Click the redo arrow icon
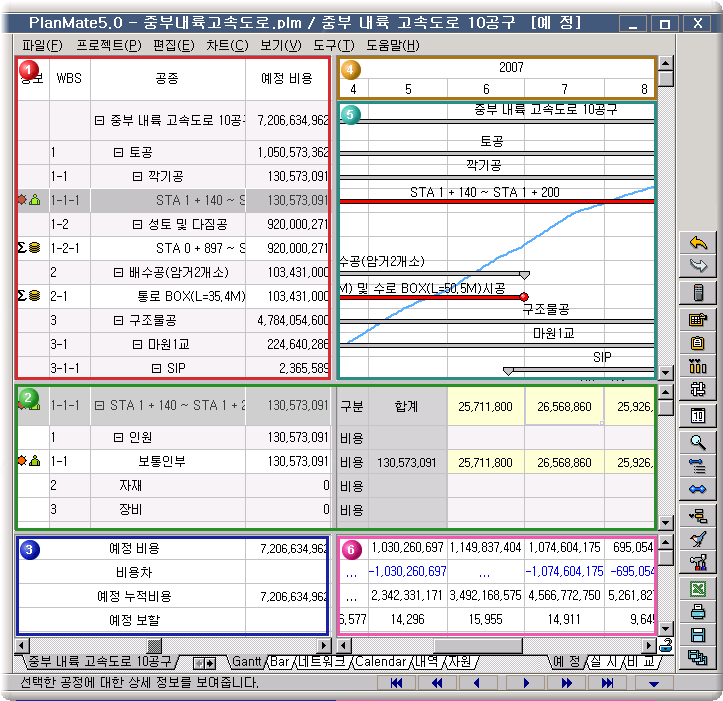723x701 pixels. click(699, 265)
